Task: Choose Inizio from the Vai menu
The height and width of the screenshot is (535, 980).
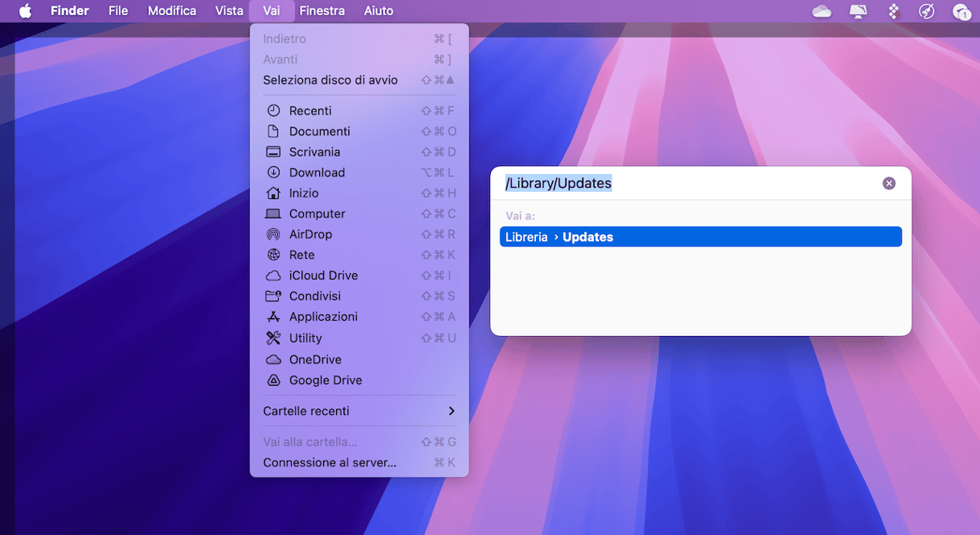Action: pyautogui.click(x=359, y=193)
